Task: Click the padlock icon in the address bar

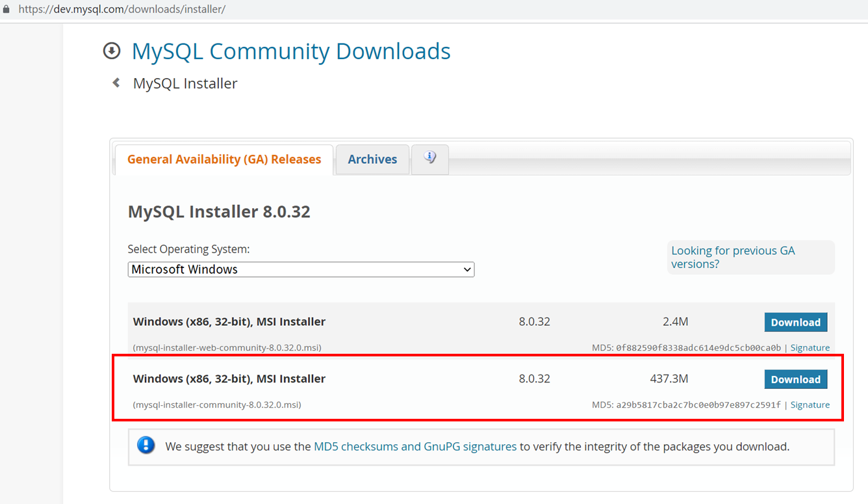Action: [6, 10]
